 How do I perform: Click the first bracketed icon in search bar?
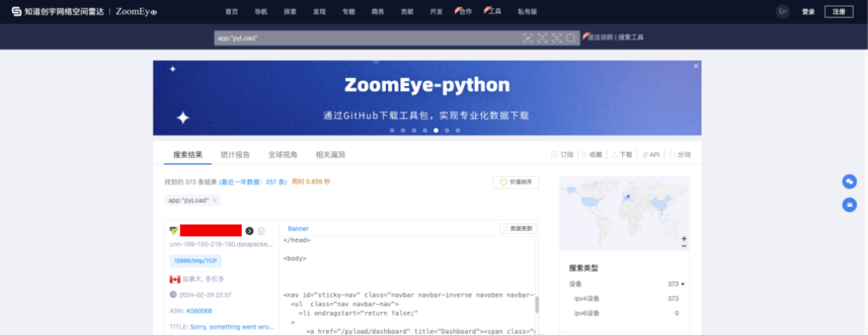pyautogui.click(x=527, y=37)
